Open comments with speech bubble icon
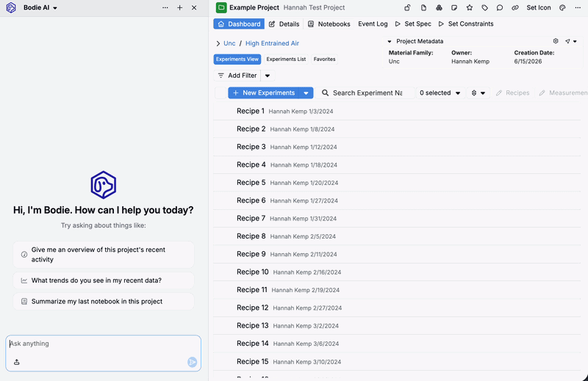The width and height of the screenshot is (588, 381). tap(500, 7)
